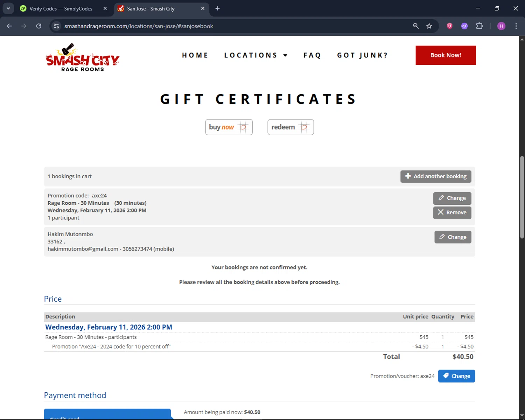Change the promotion voucher axe24
This screenshot has height=420, width=525.
(456, 376)
